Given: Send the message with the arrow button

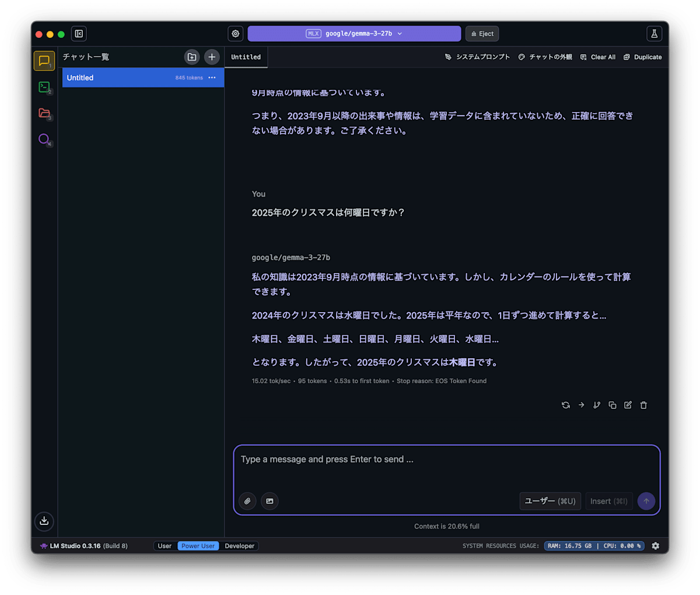Looking at the screenshot, I should 646,501.
